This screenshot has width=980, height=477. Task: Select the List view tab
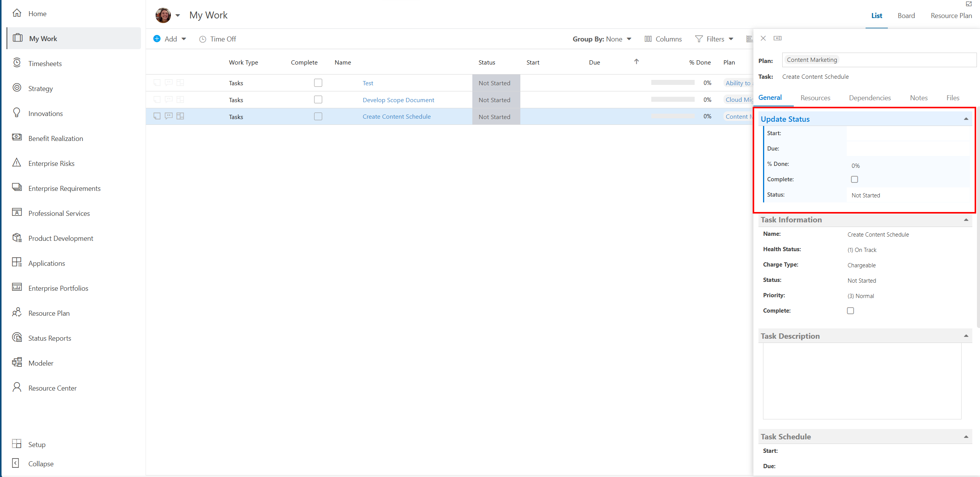coord(877,16)
